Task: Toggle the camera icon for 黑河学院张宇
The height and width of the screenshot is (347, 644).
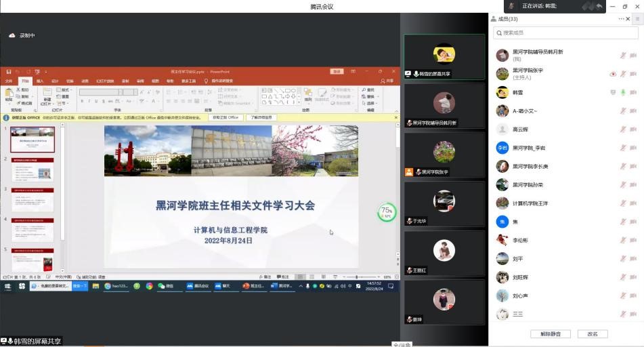Action: (633, 74)
